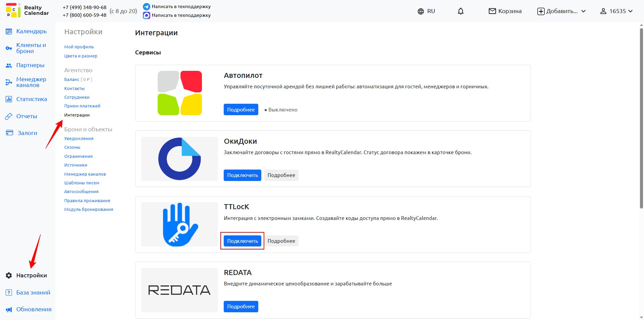
Task: Click the Настройки gear icon
Action: (x=9, y=276)
